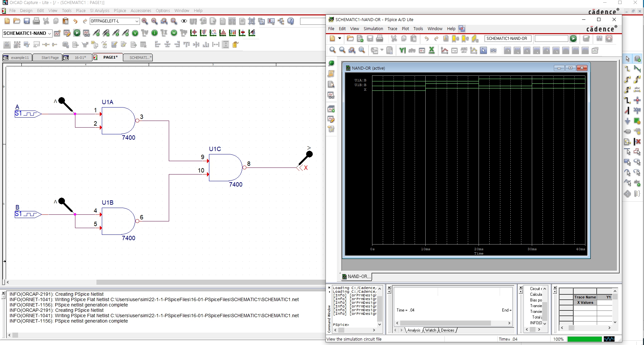The image size is (644, 345).
Task: Click View Simulation Results icon in Capture
Action: point(86,33)
